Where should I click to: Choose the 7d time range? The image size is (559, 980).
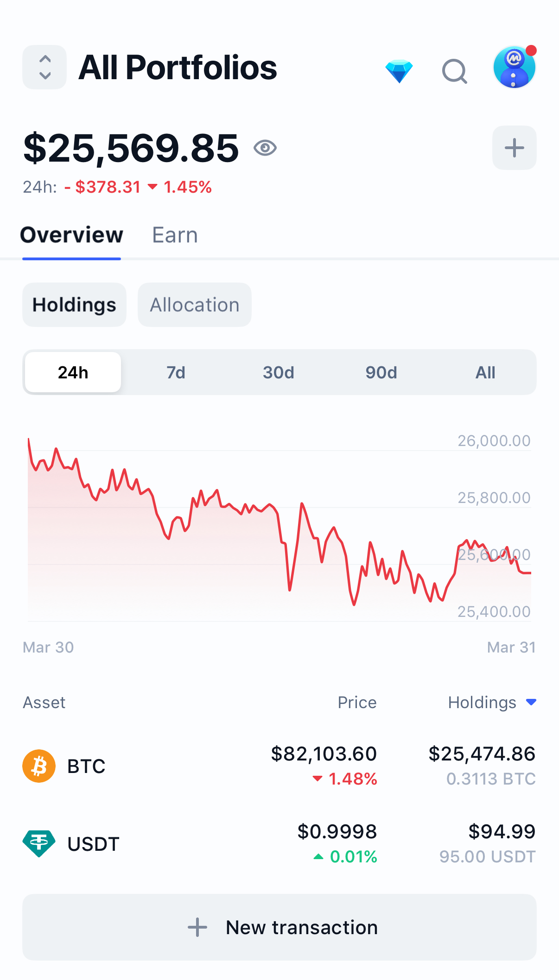click(x=176, y=372)
